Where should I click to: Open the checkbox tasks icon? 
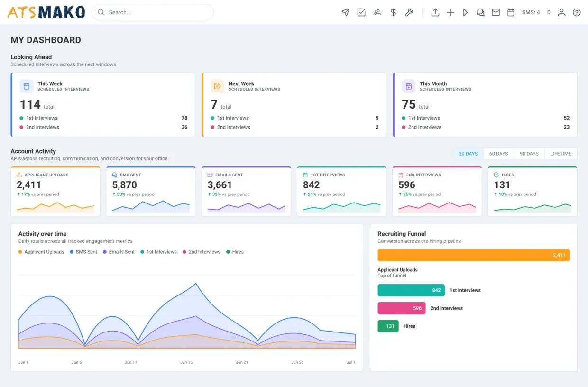click(361, 12)
